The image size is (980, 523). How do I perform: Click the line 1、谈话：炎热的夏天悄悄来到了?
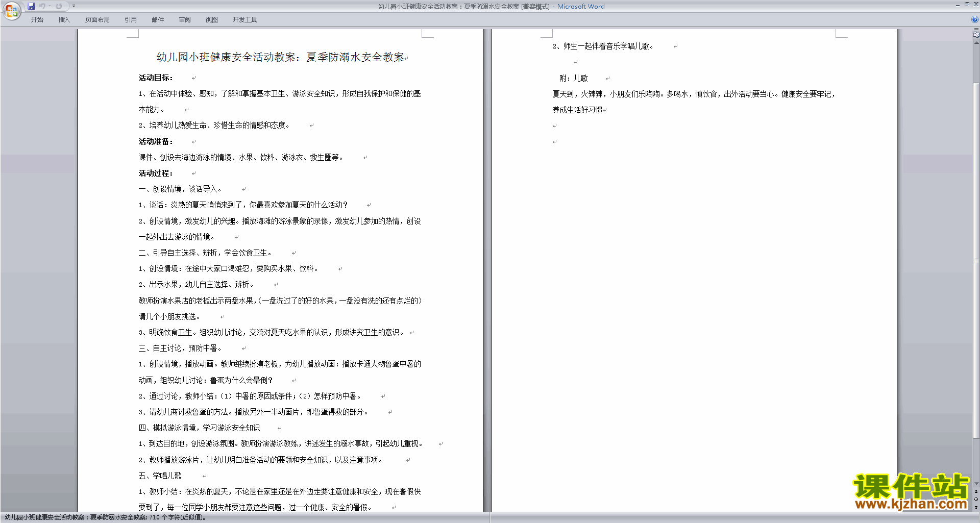pyautogui.click(x=243, y=205)
